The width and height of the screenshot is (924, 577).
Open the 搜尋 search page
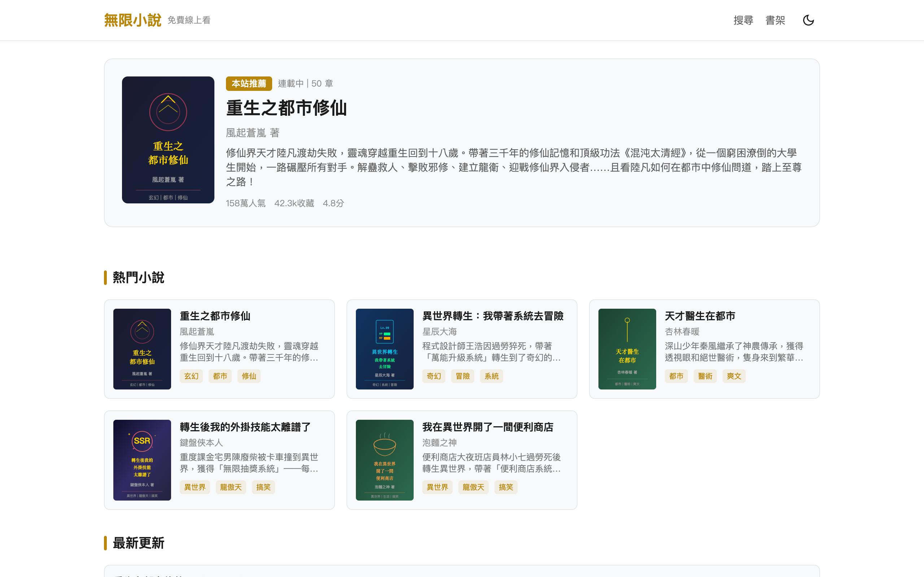(743, 20)
